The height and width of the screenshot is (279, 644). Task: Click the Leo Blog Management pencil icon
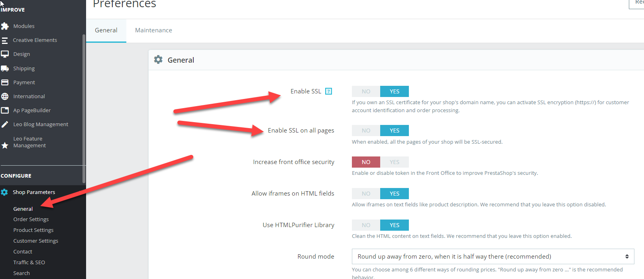pyautogui.click(x=5, y=124)
